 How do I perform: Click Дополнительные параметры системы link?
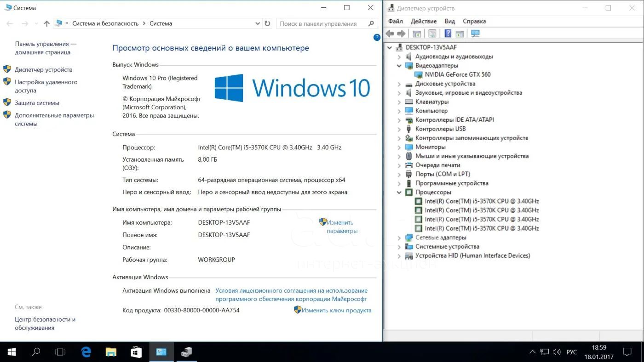[x=54, y=119]
